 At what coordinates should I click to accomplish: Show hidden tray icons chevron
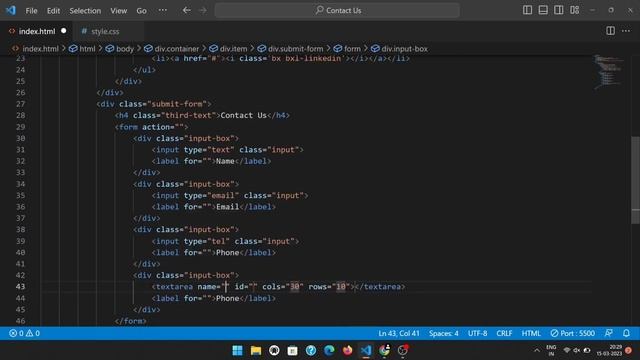point(537,350)
